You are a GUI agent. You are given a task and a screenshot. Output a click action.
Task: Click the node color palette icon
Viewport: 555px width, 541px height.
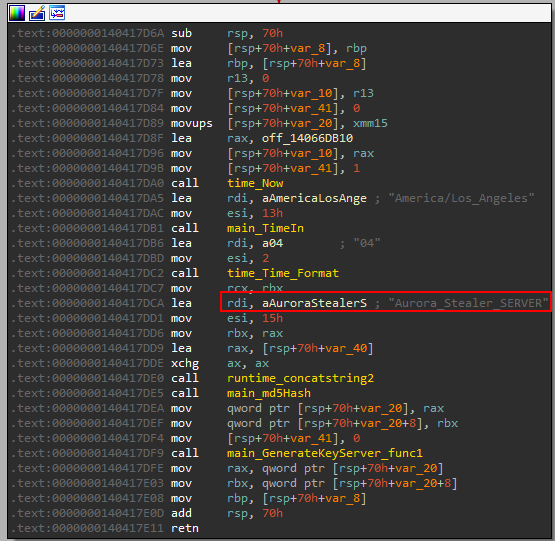click(x=17, y=13)
